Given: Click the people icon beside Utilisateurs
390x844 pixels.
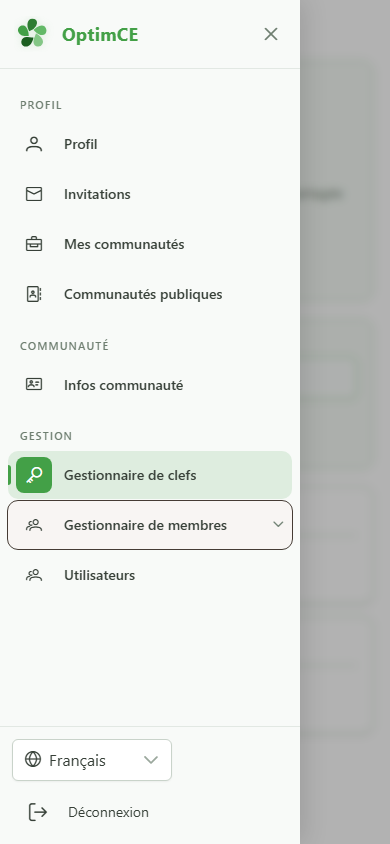Looking at the screenshot, I should (x=34, y=575).
